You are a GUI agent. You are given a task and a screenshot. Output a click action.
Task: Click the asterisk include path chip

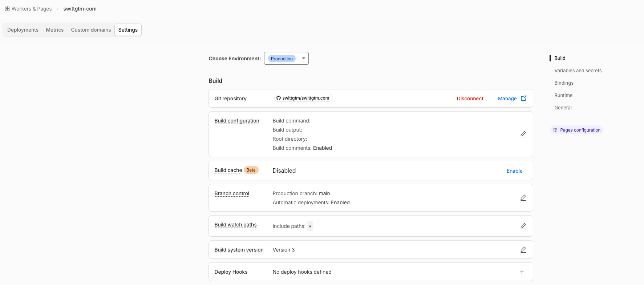310,226
